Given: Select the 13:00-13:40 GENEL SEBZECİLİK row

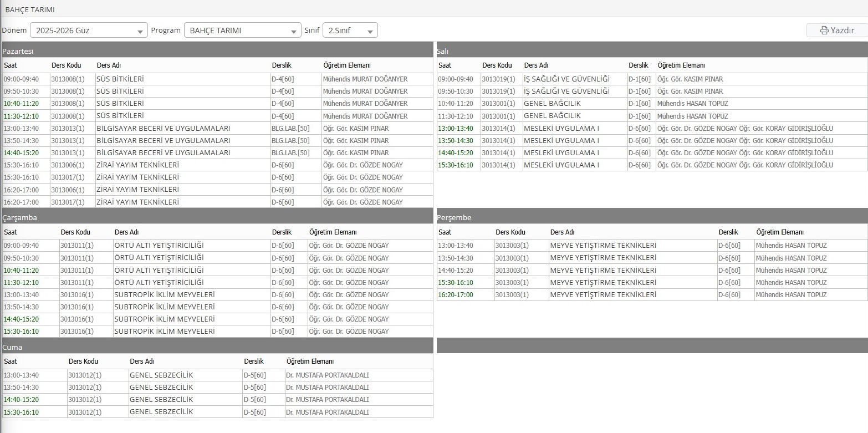Looking at the screenshot, I should coord(217,375).
